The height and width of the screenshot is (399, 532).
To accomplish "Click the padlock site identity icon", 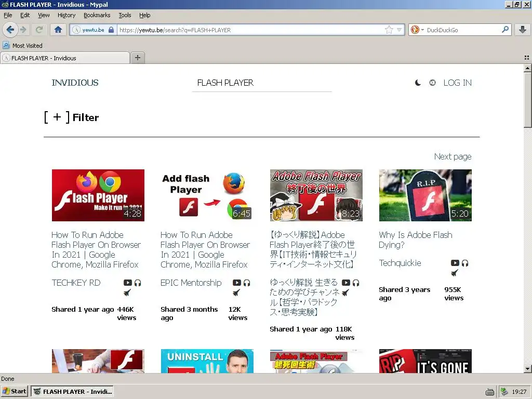I will [x=111, y=30].
